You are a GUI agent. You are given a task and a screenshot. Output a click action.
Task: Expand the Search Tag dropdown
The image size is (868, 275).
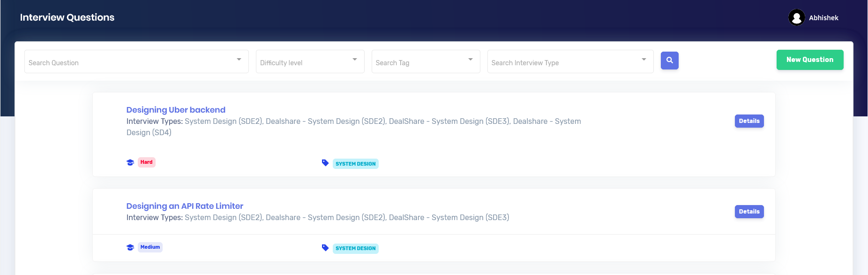(471, 60)
